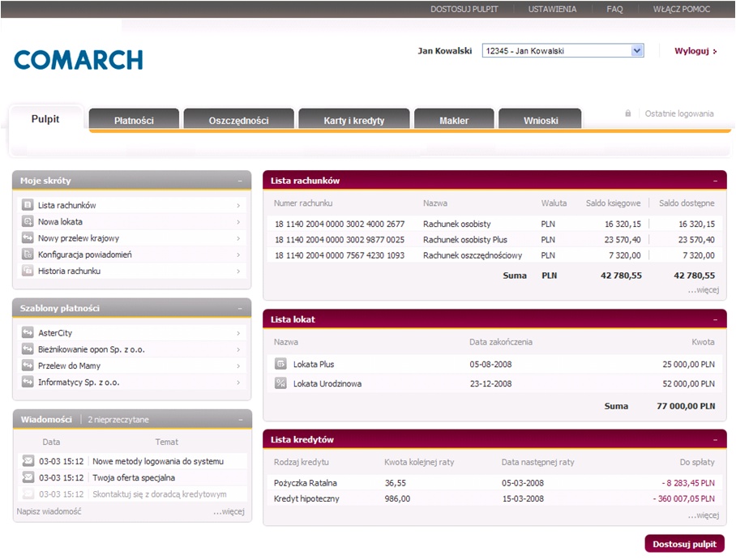This screenshot has width=736, height=560.
Task: Click the AsterCity template transfer icon
Action: click(28, 332)
